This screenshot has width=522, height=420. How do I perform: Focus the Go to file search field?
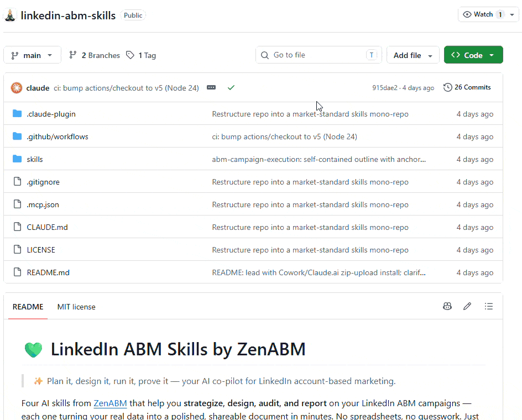(319, 55)
